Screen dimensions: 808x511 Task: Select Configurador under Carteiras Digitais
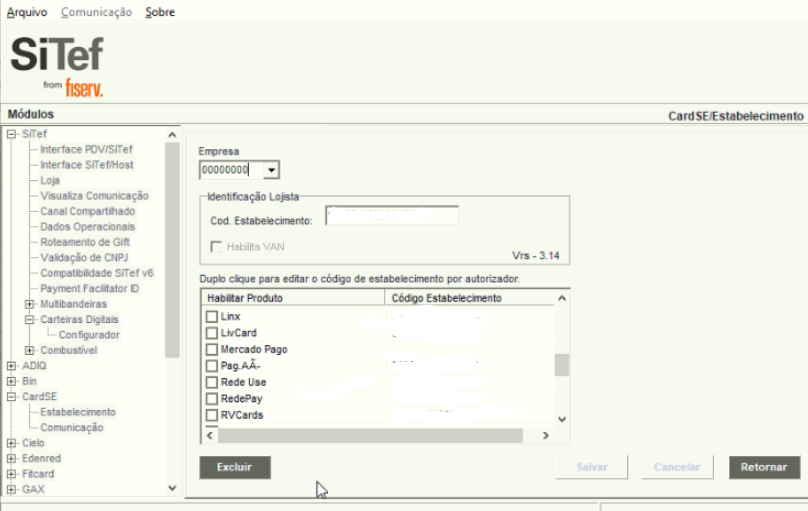(x=89, y=335)
